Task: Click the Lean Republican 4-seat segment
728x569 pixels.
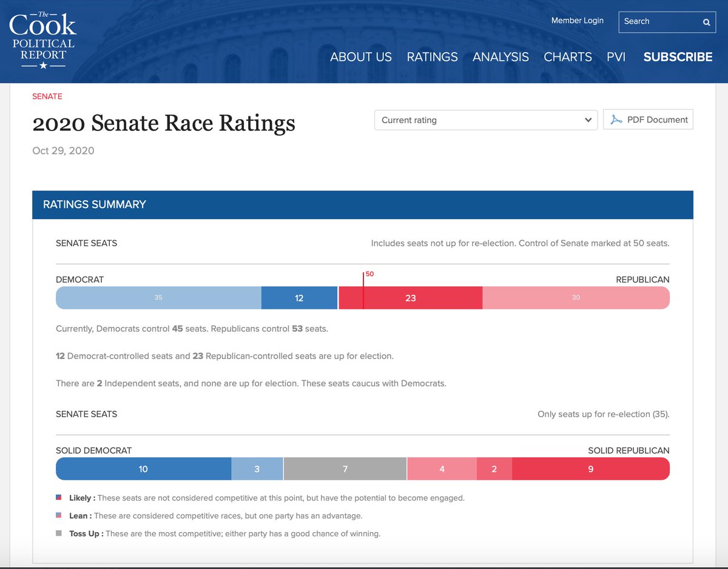Action: pyautogui.click(x=442, y=469)
